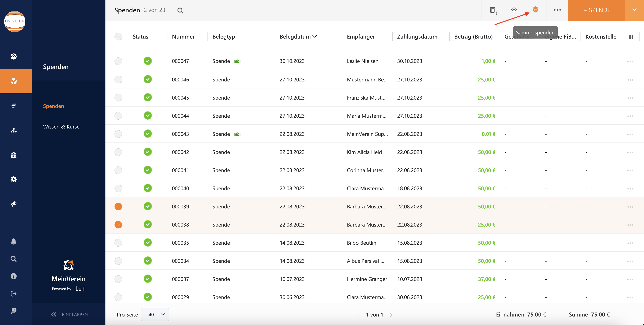Select the checkbox for donation 000037
Screen dimensions: 644x325
pos(118,279)
